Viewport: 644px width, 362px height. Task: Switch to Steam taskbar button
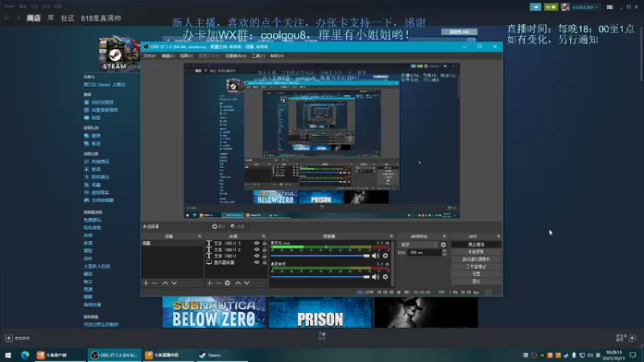pos(222,355)
